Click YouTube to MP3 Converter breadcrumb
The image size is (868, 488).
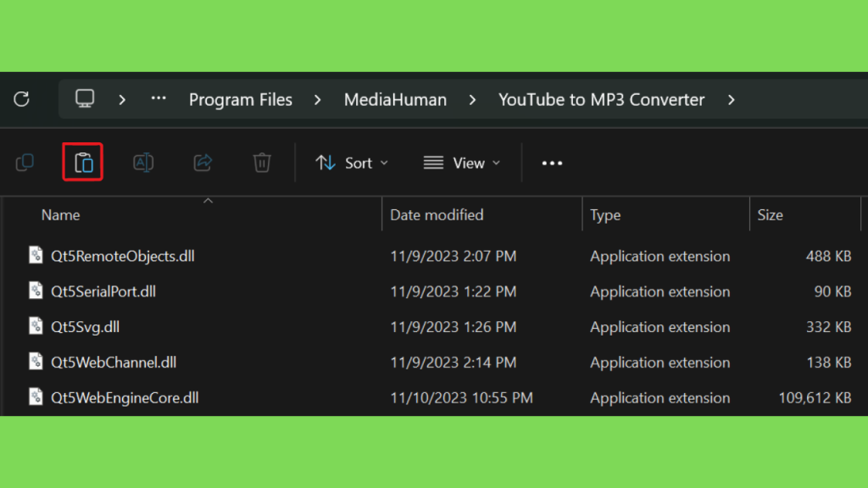pyautogui.click(x=602, y=100)
